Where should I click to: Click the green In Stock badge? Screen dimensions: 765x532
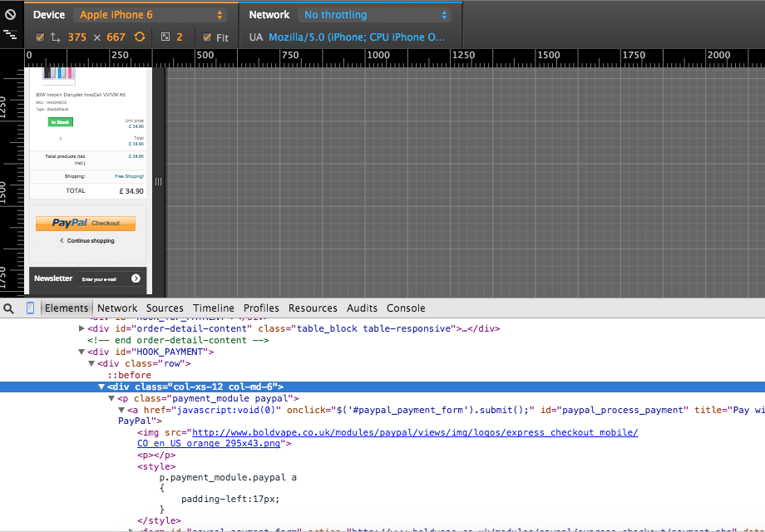tap(61, 122)
